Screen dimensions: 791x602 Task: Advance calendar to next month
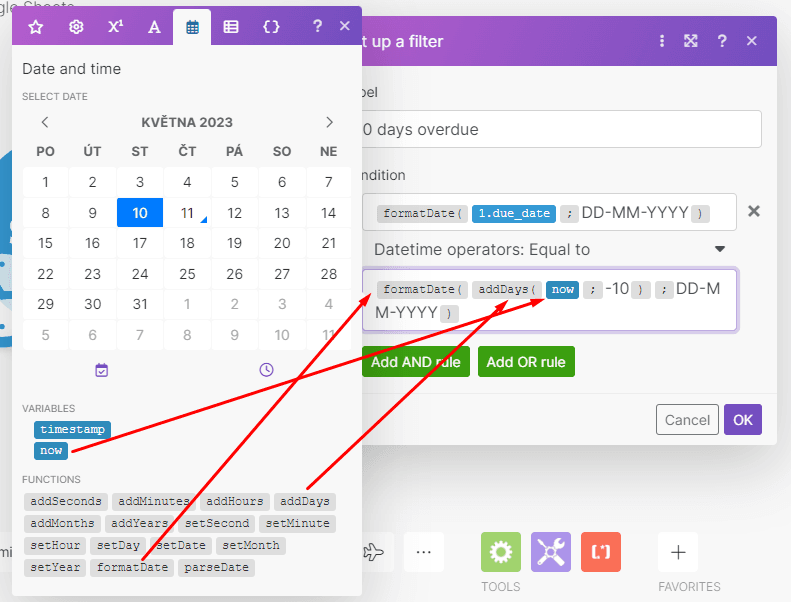(329, 122)
